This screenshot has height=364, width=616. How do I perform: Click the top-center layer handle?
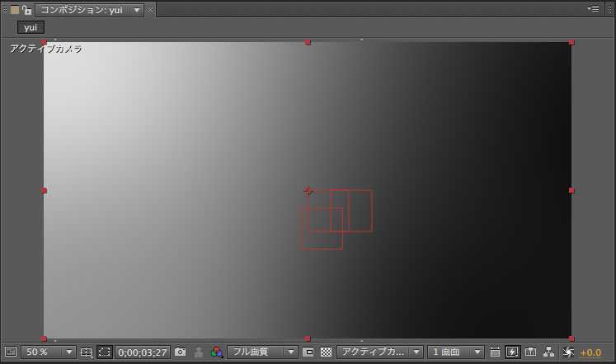(x=308, y=42)
